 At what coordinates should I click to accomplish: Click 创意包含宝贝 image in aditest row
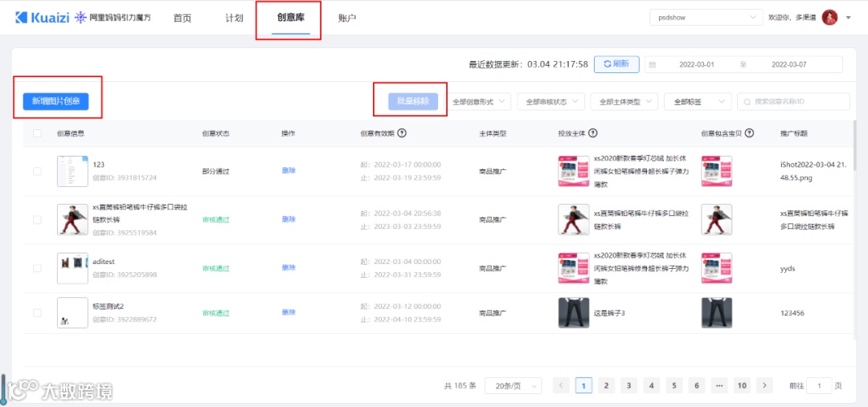(x=716, y=268)
